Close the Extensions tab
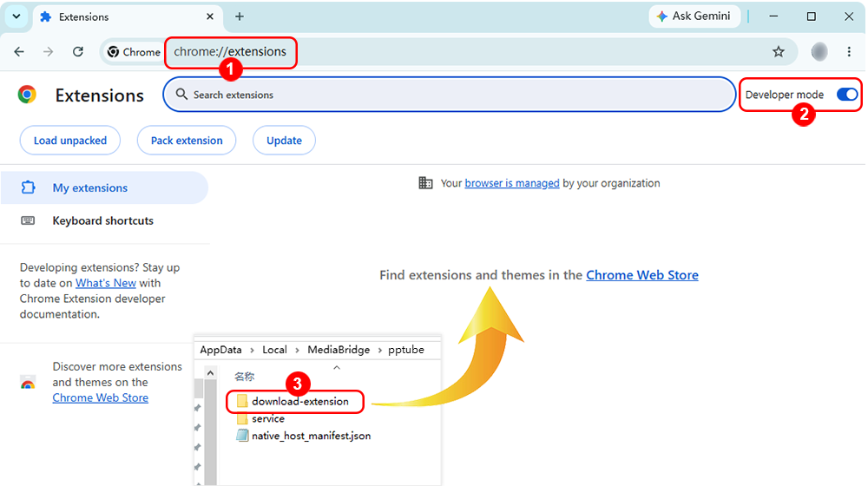This screenshot has width=868, height=486. click(210, 16)
